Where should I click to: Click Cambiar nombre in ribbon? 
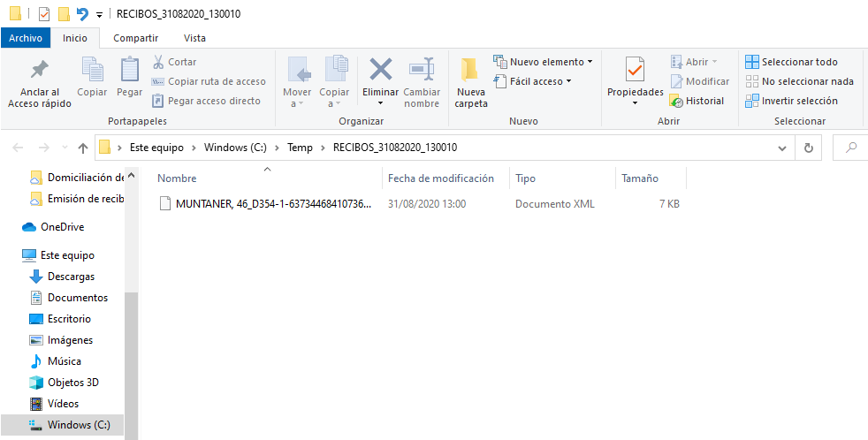click(x=422, y=83)
